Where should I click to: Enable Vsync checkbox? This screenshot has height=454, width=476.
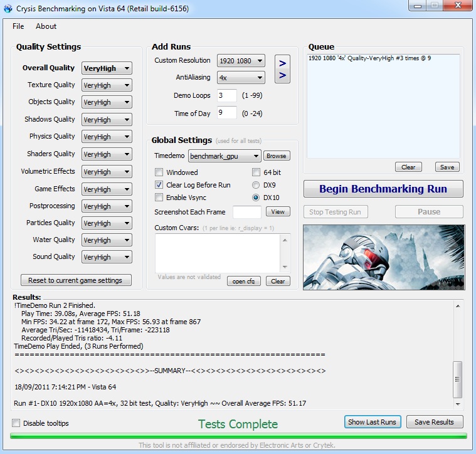point(159,198)
